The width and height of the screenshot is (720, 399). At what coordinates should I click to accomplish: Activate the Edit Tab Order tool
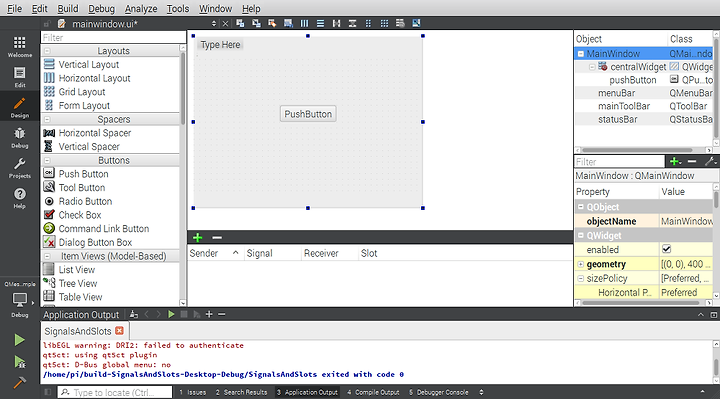coord(288,23)
